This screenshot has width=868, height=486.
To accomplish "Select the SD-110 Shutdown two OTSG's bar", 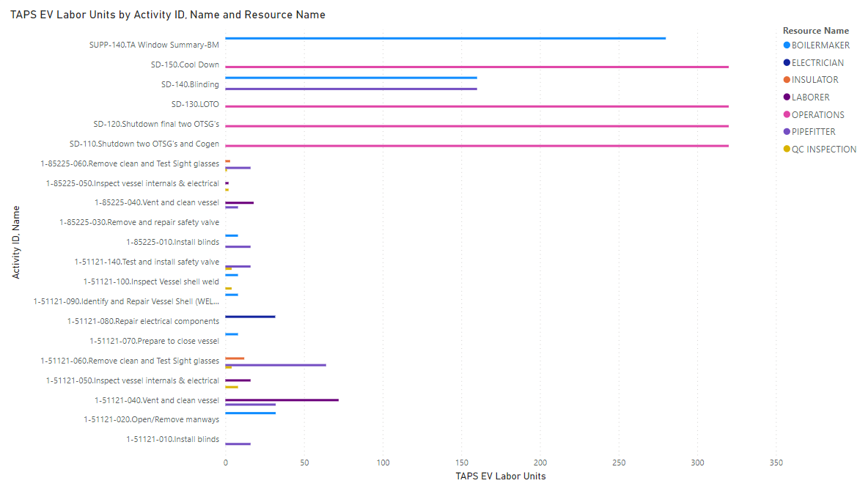I will (x=477, y=146).
